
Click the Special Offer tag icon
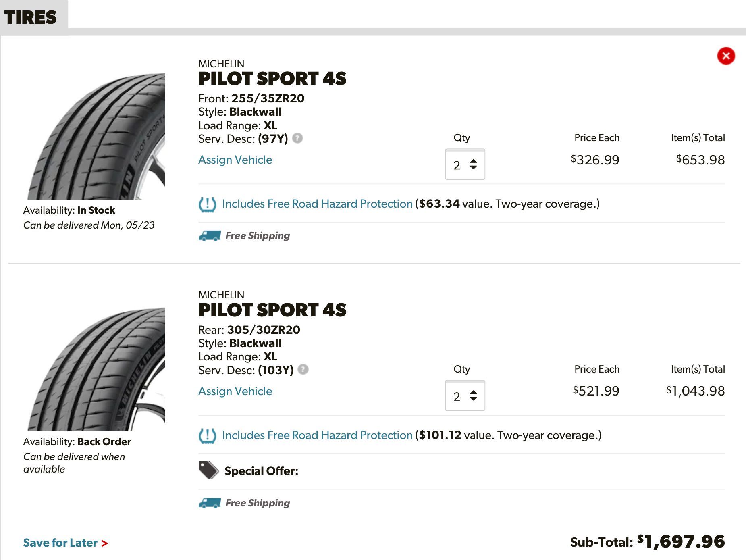[x=208, y=470]
